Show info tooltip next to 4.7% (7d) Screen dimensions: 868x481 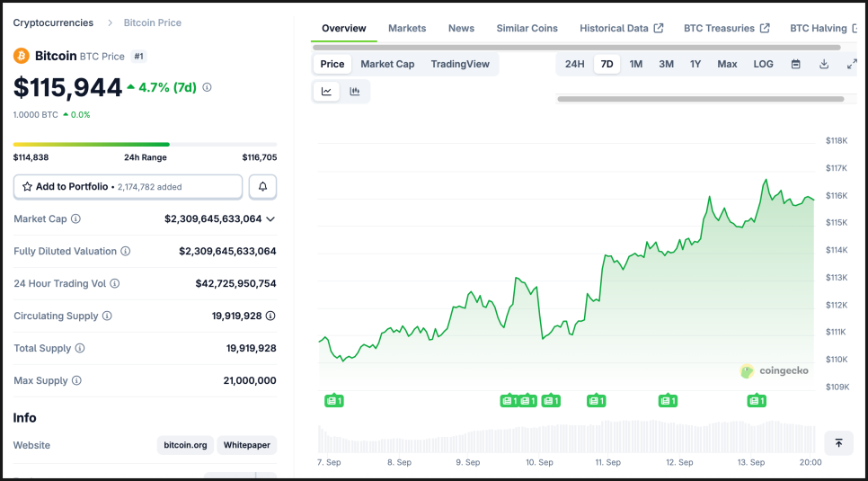tap(207, 87)
